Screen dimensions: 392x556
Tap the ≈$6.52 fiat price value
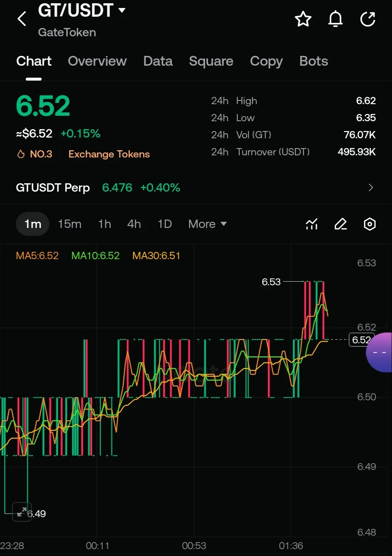coord(34,134)
